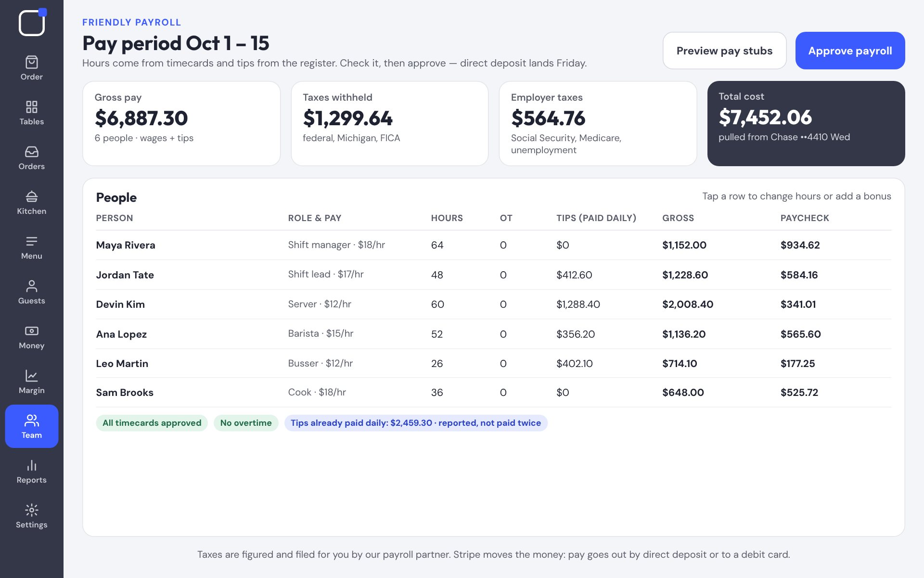Open the Reports bar chart icon
This screenshot has height=578, width=924.
point(32,465)
